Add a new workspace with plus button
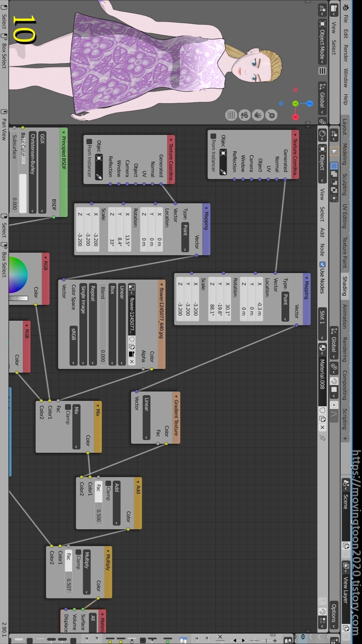The height and width of the screenshot is (644, 362). [345, 438]
